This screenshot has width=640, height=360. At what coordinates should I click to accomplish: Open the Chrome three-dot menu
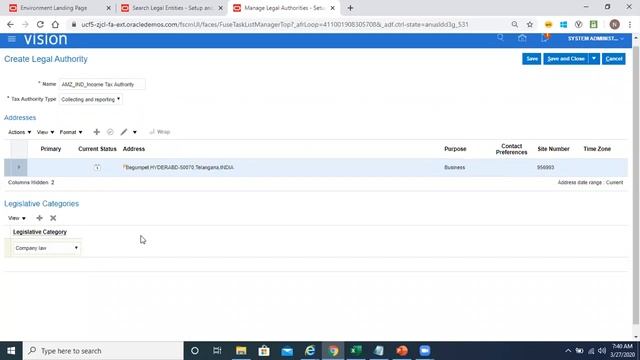pos(630,24)
